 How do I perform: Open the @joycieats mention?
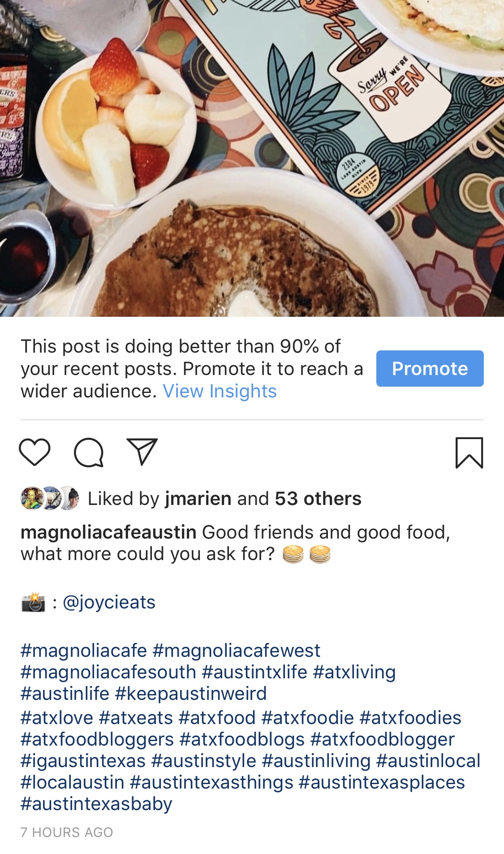click(x=109, y=602)
